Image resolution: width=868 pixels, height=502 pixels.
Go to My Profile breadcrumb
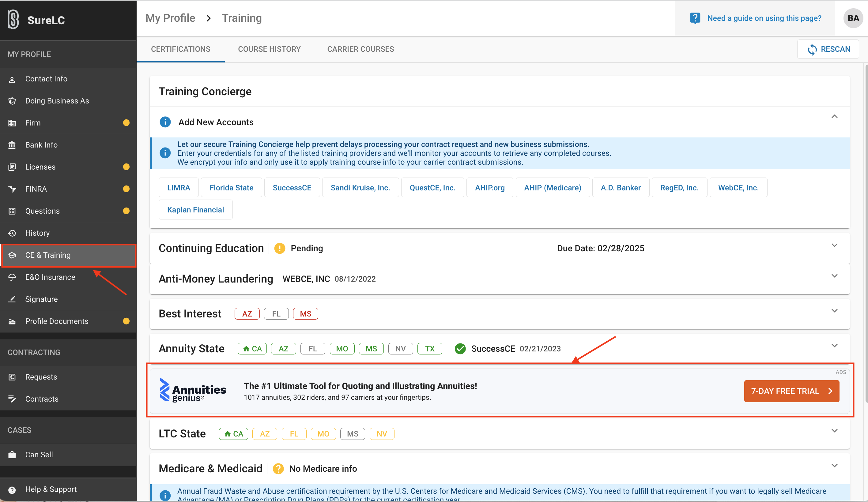(170, 18)
